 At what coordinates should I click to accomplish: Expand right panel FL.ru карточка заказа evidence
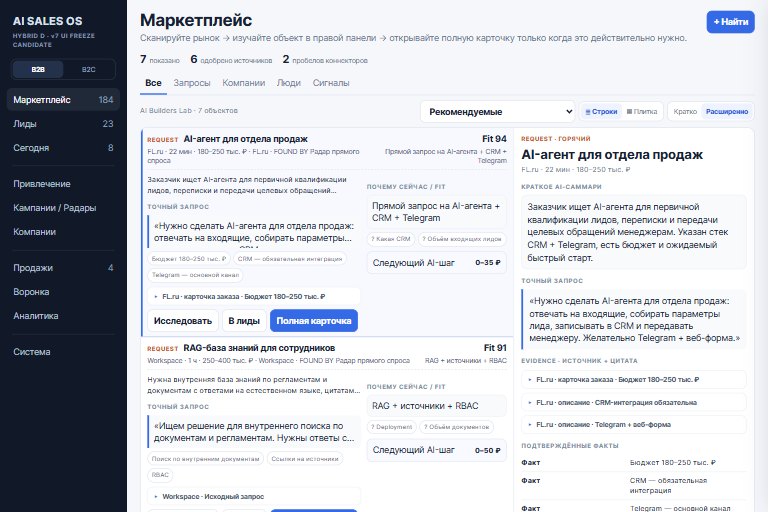coord(634,379)
